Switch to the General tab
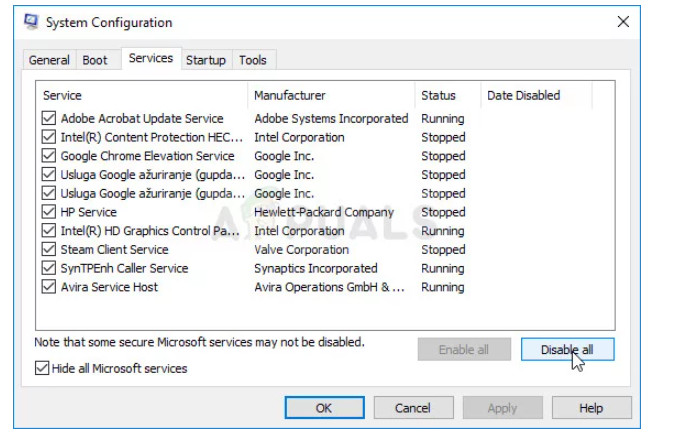The height and width of the screenshot is (437, 687). (x=49, y=60)
